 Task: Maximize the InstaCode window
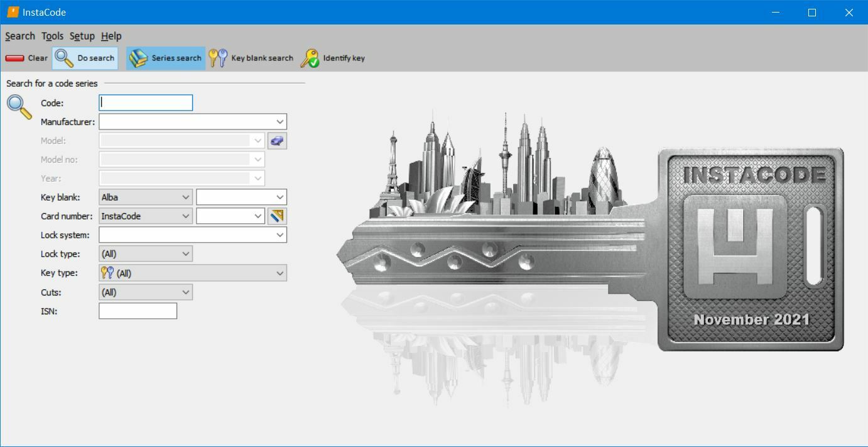812,12
